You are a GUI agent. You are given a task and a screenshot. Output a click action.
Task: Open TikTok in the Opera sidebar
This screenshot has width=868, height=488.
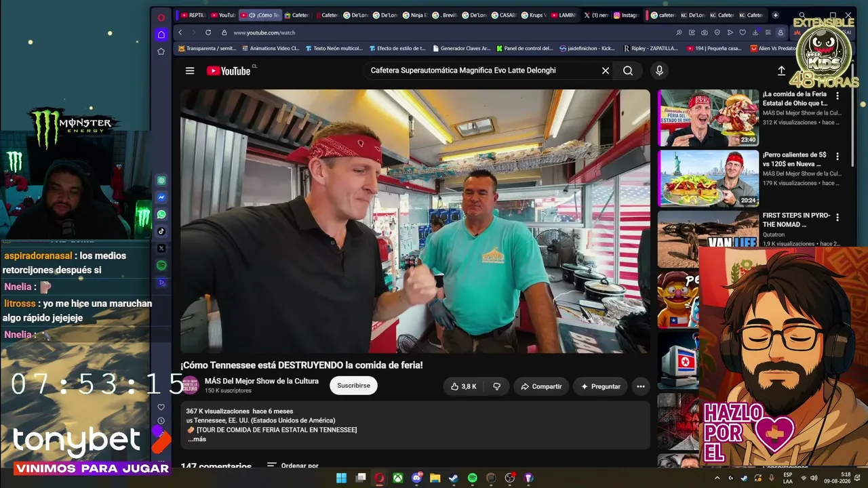[x=161, y=231]
